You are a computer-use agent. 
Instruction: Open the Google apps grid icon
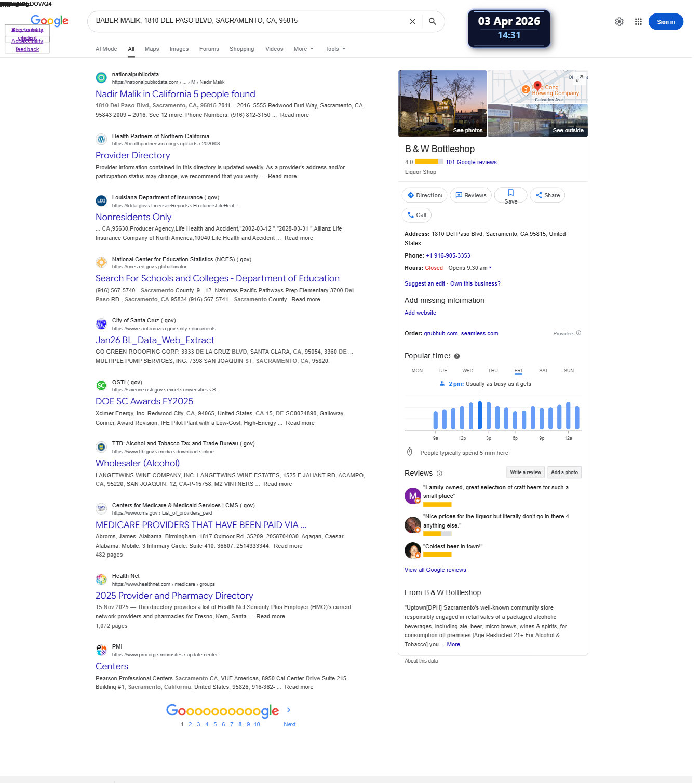pyautogui.click(x=638, y=22)
